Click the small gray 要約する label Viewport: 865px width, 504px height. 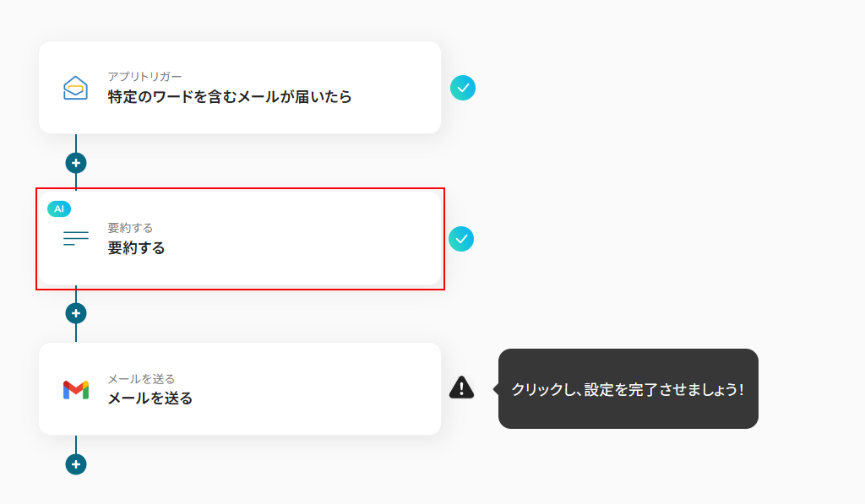[x=130, y=228]
